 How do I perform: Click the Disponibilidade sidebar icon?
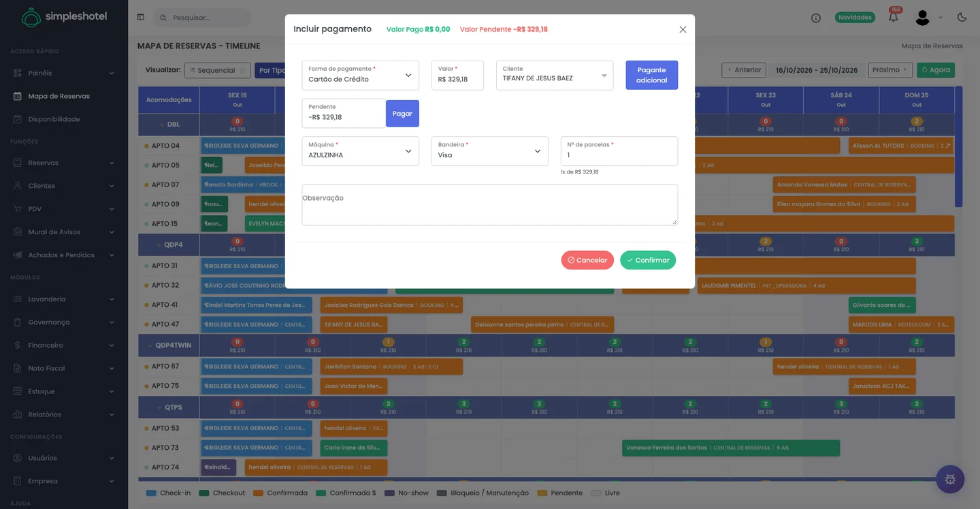(18, 119)
